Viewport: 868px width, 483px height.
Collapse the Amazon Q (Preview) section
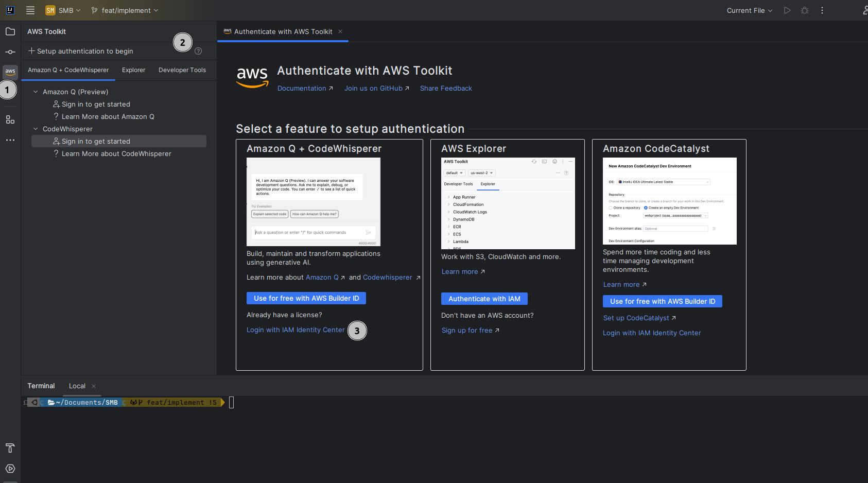pyautogui.click(x=35, y=92)
